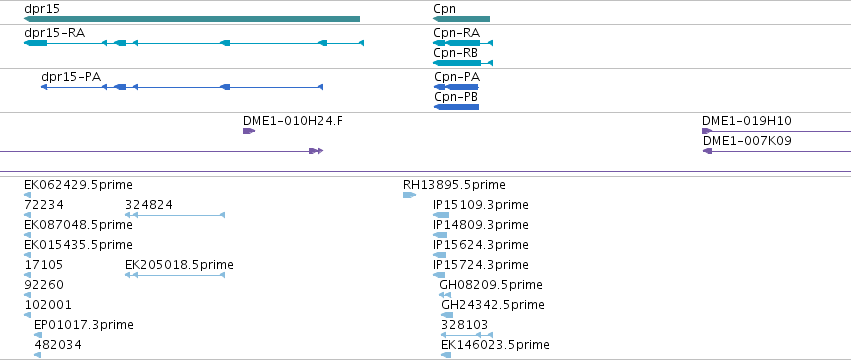This screenshot has width=851, height=360.
Task: Select the dpr15-PA protein feature
Action: (182, 87)
